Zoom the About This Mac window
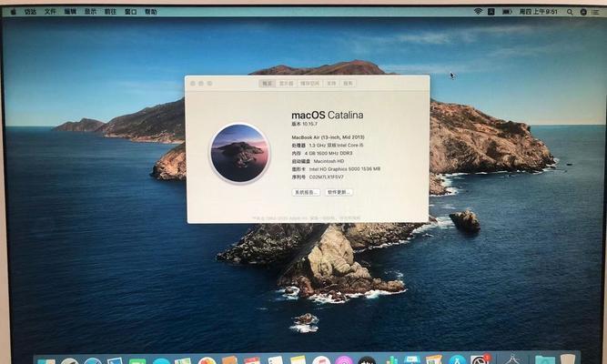The height and width of the screenshot is (364, 607). coord(209,83)
